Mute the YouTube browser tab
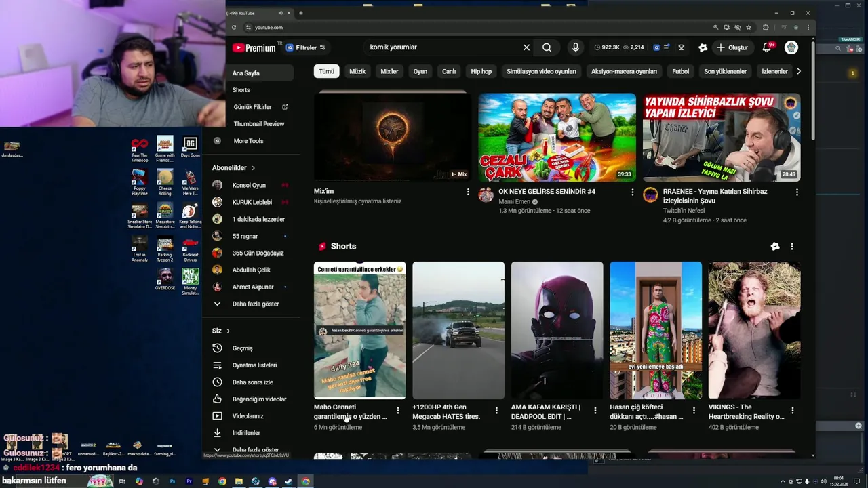Screen dimensions: 868x488 280,13
